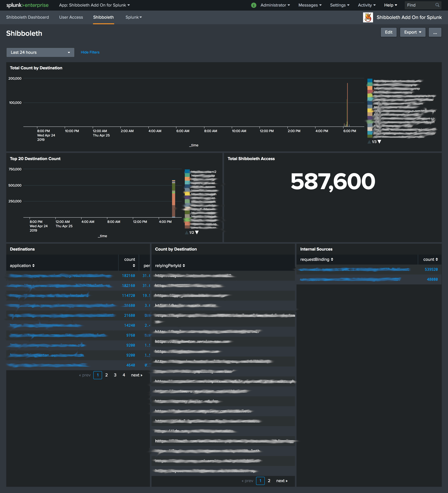
Task: Click the tall spike in Total Count chart
Action: pos(347,105)
